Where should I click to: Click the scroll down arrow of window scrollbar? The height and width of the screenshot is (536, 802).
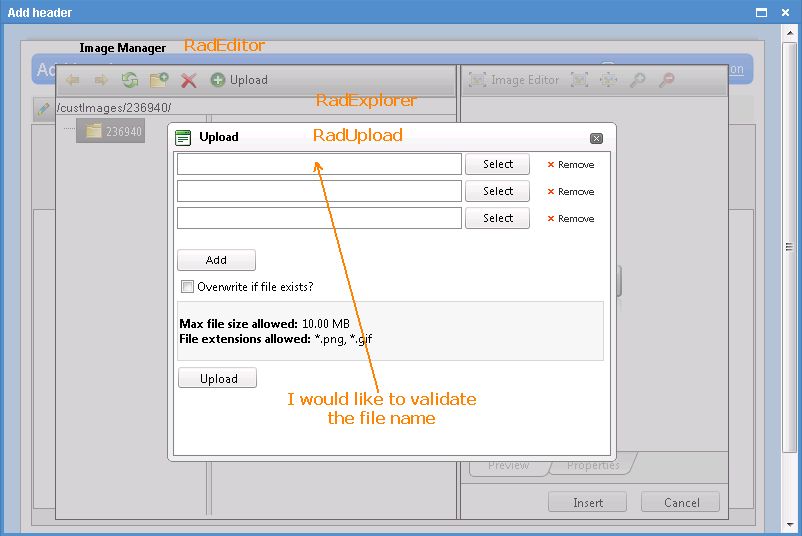(x=790, y=525)
